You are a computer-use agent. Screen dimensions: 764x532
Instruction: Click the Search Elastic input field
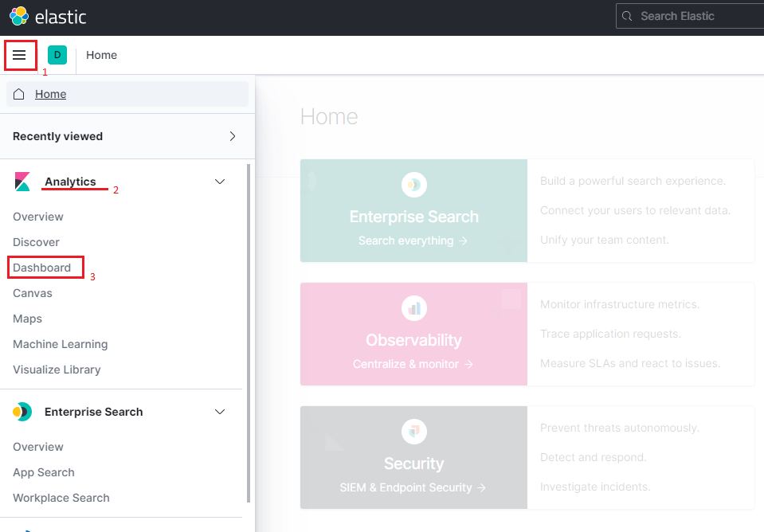689,15
